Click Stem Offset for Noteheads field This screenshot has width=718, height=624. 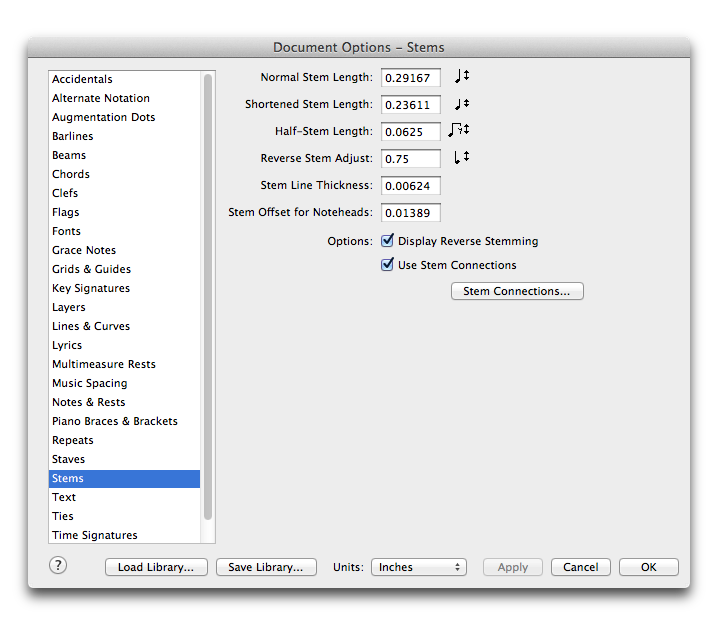411,212
